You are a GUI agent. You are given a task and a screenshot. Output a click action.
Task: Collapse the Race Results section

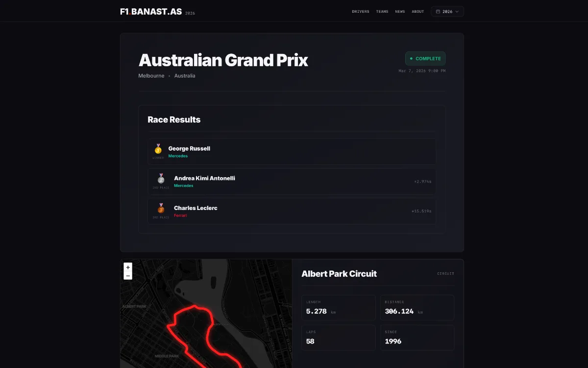[x=174, y=119]
